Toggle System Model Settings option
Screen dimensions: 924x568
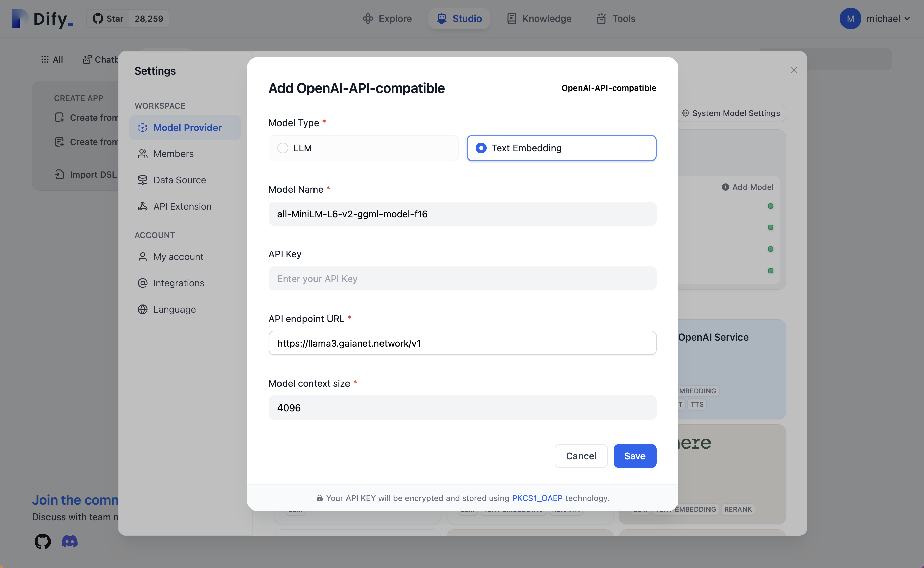pyautogui.click(x=731, y=113)
